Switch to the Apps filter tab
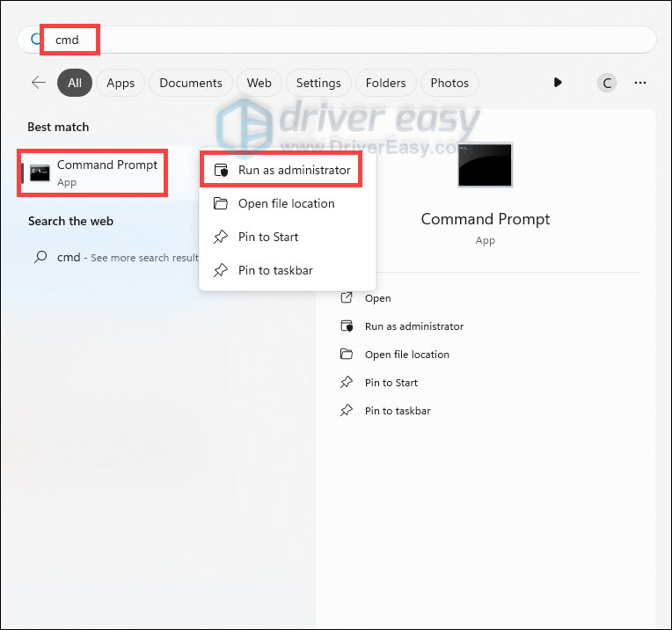Viewport: 672px width, 630px height. click(x=121, y=83)
